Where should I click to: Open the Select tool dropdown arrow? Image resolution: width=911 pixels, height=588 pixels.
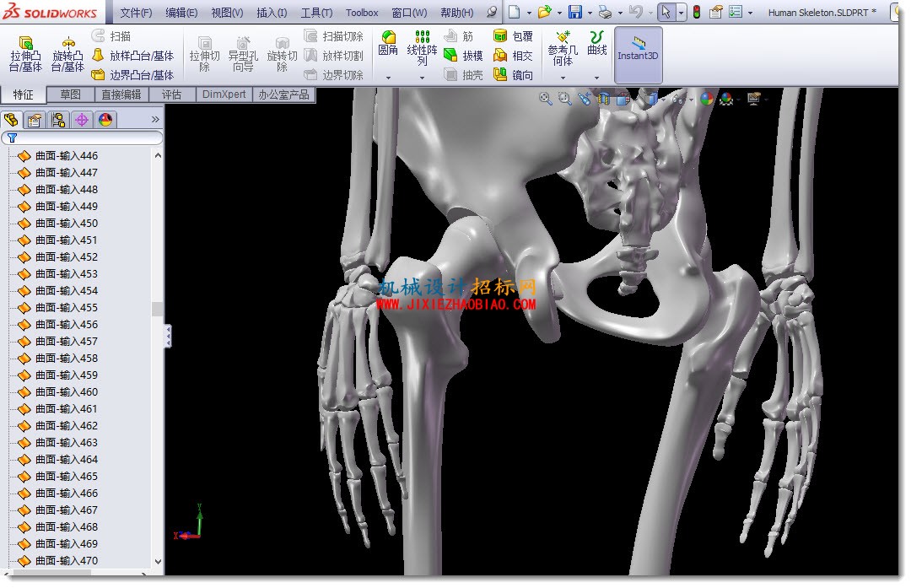pyautogui.click(x=681, y=13)
